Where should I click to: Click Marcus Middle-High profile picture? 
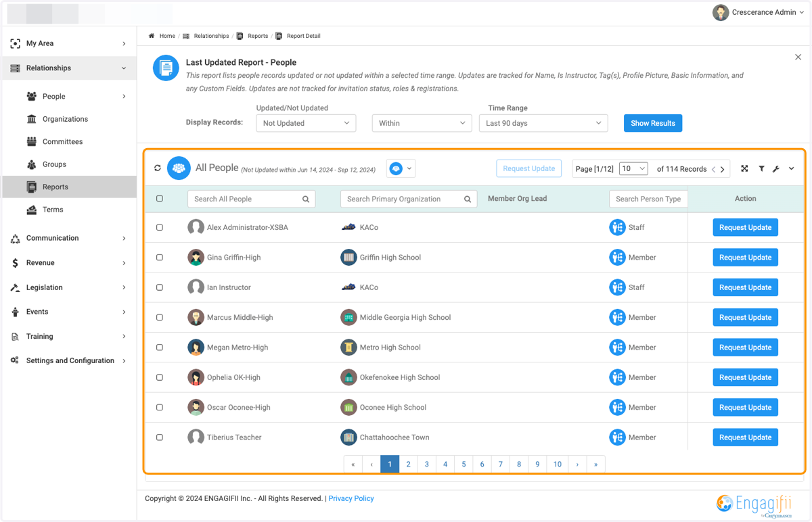[x=196, y=317]
